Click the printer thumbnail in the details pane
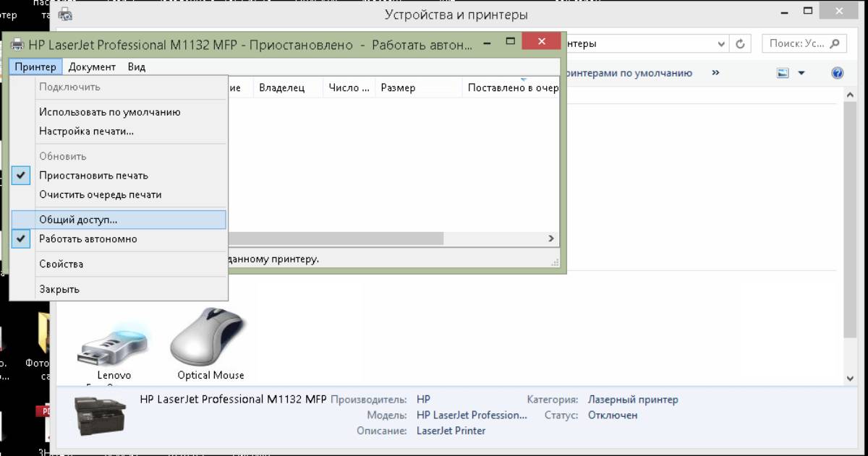Viewport: 868px width, 456px height. (x=101, y=415)
